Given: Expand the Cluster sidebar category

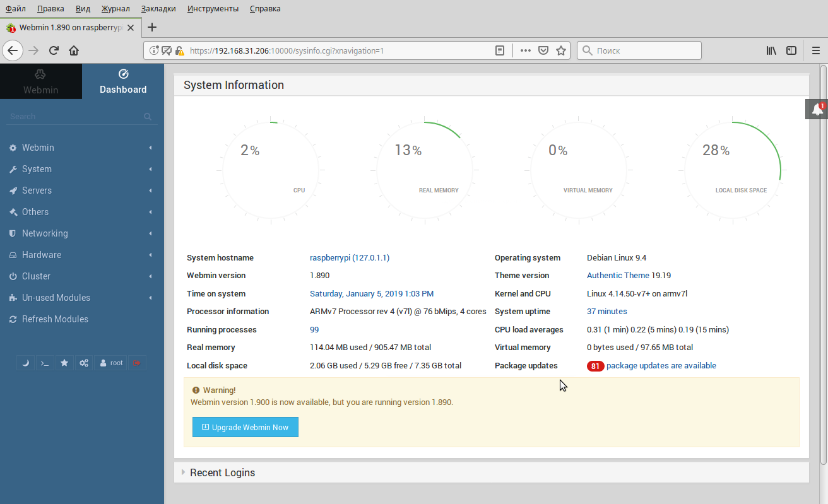Looking at the screenshot, I should [x=82, y=276].
